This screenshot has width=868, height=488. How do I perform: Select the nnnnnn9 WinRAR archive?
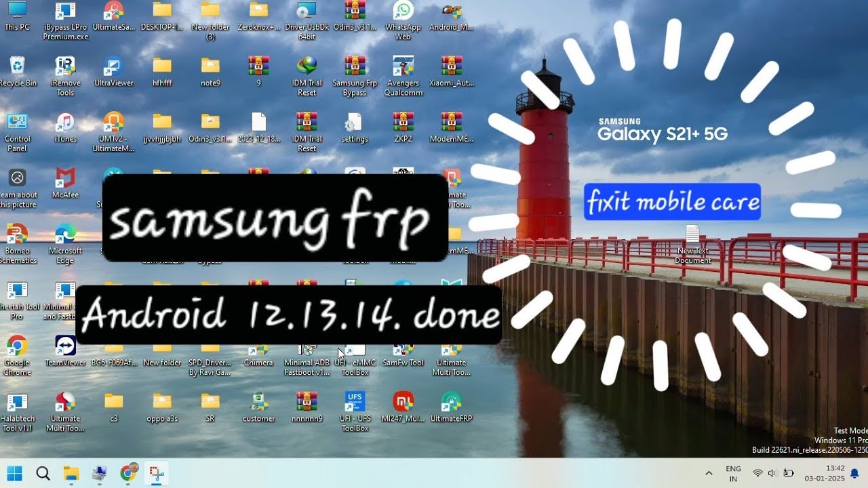(x=307, y=407)
